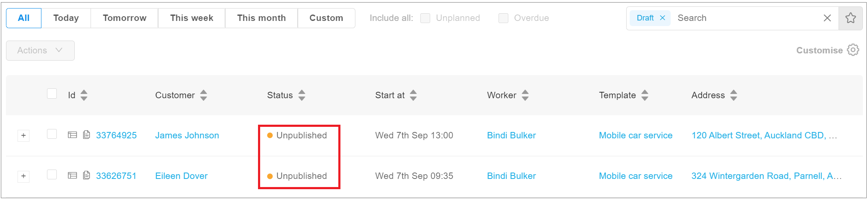This screenshot has height=199, width=868.
Task: Click card icon for job 33626751
Action: 73,176
